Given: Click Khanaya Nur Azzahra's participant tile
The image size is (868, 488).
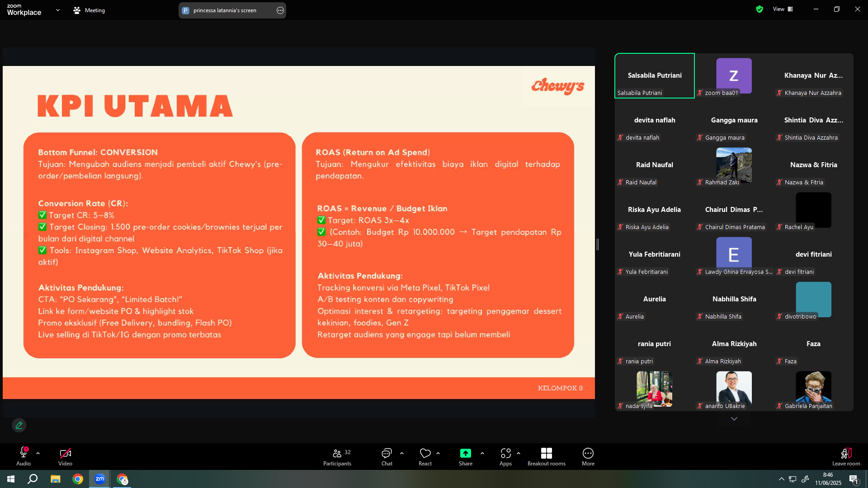Looking at the screenshot, I should pyautogui.click(x=814, y=75).
